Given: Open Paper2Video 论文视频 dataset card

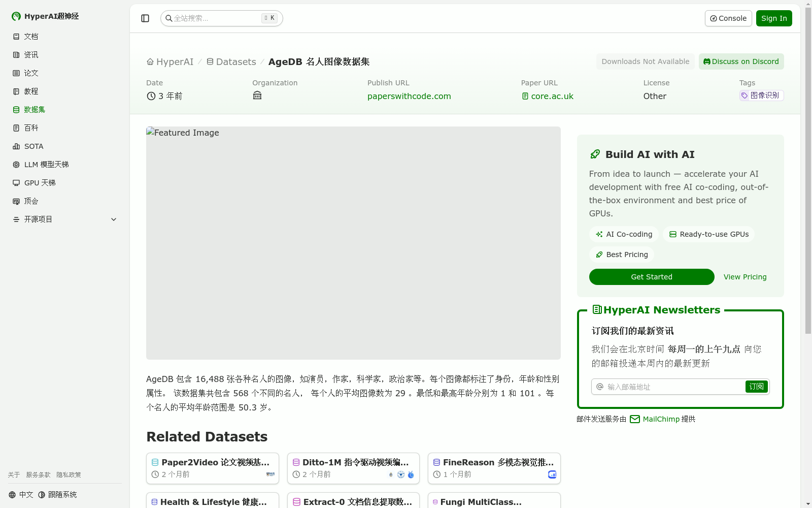Looking at the screenshot, I should (213, 468).
